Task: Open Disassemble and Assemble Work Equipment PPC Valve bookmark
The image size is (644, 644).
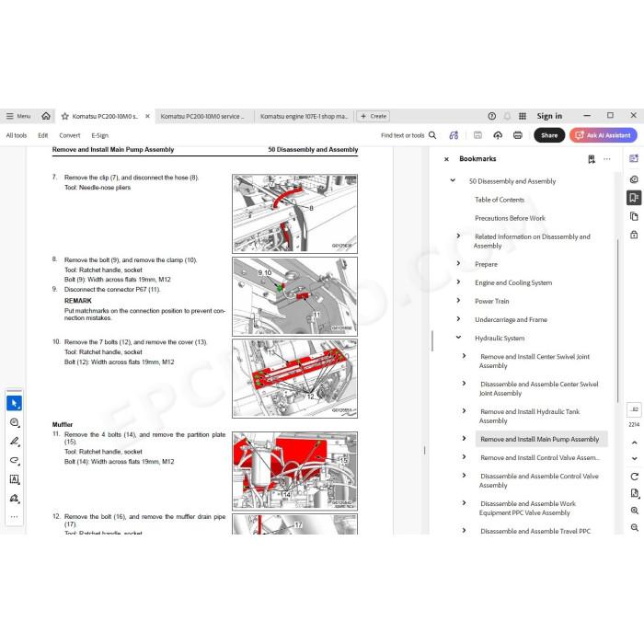Action: pyautogui.click(x=528, y=508)
